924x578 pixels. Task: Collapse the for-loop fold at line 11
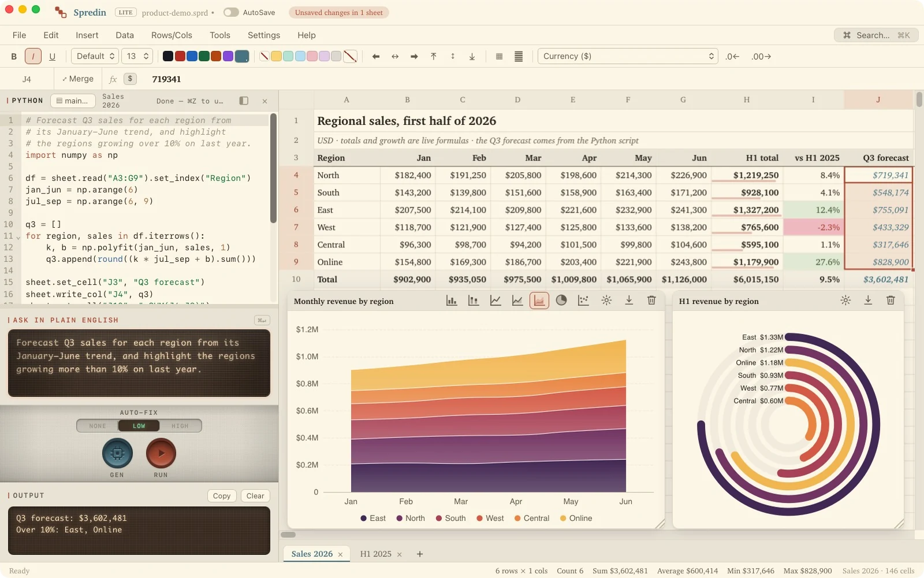[18, 236]
